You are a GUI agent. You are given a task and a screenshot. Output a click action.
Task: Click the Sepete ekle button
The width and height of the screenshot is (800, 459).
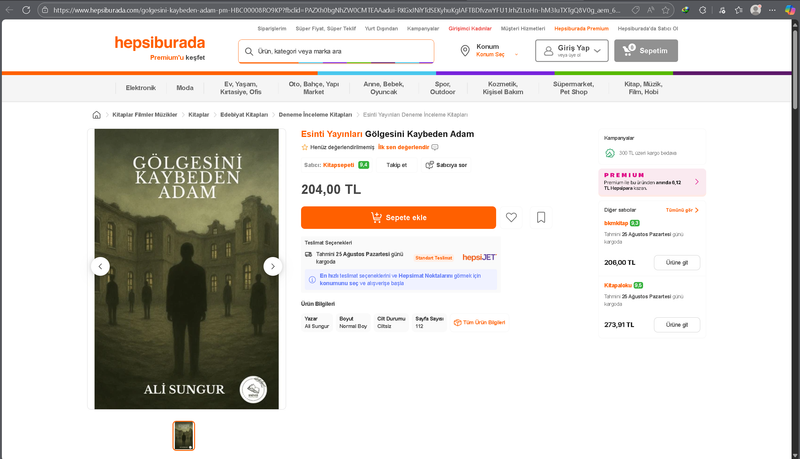398,218
